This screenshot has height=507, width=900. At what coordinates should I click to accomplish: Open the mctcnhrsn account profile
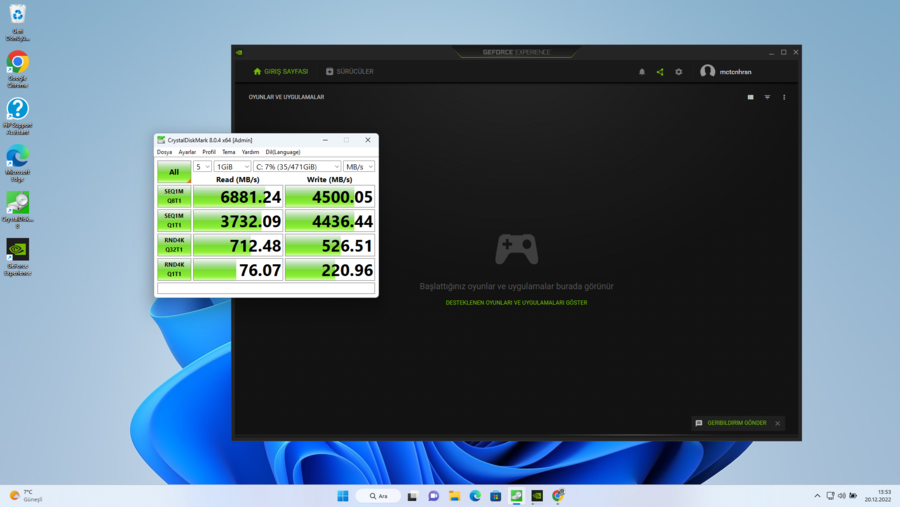pos(726,72)
